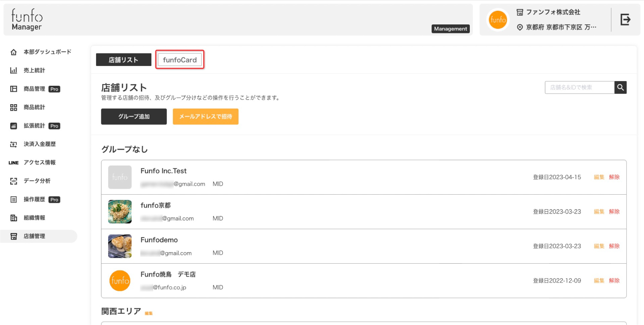Viewport: 644px width, 325px height.
Task: Click the 決済入金履歴 payment icon
Action: 14,144
